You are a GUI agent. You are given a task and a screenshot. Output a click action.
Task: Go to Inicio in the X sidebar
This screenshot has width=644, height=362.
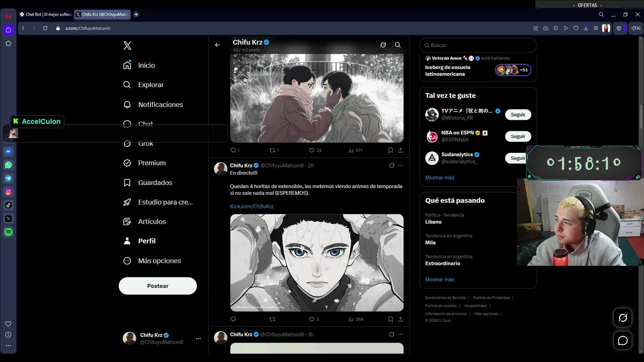tap(139, 65)
